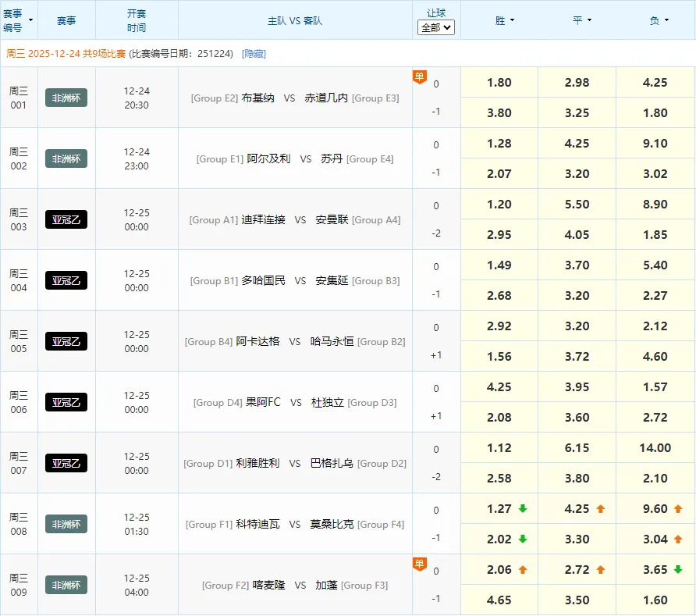This screenshot has width=696, height=616.
Task: Click 亚冠乙 league badge for match 003
Action: 66,219
